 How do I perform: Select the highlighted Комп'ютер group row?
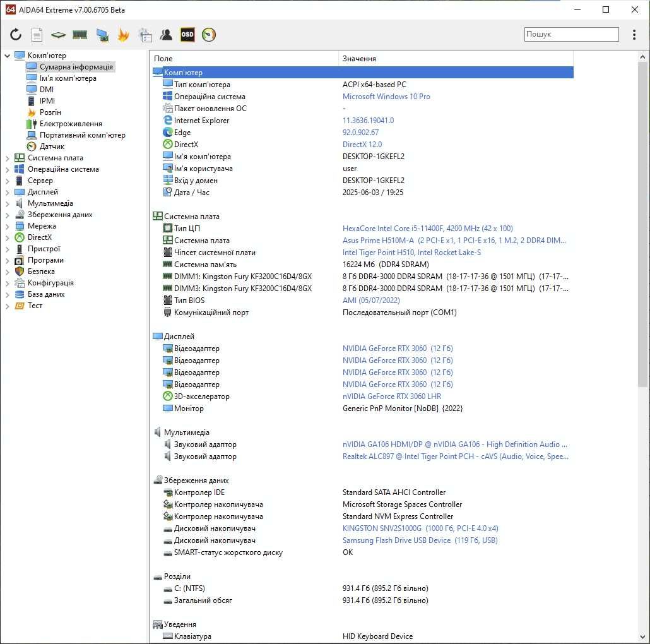pos(363,72)
